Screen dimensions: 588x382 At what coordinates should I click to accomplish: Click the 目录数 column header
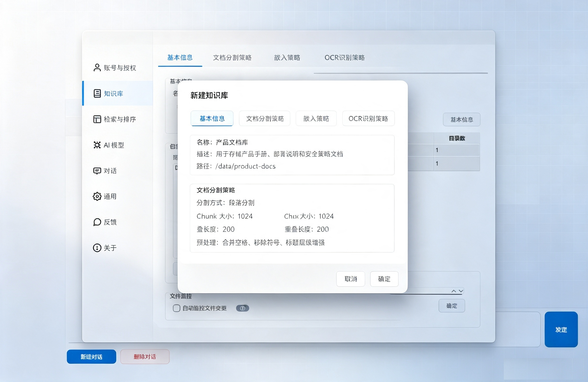pos(457,138)
